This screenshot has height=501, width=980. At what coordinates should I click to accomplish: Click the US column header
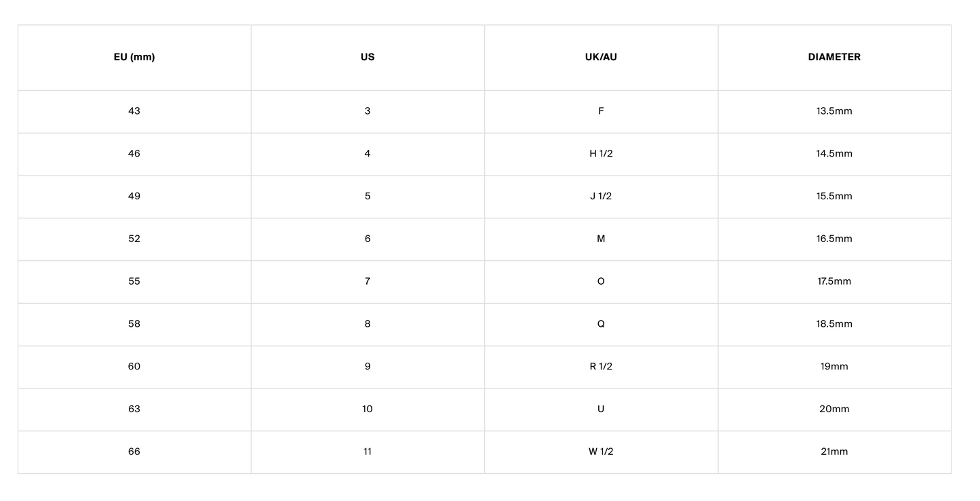point(368,58)
